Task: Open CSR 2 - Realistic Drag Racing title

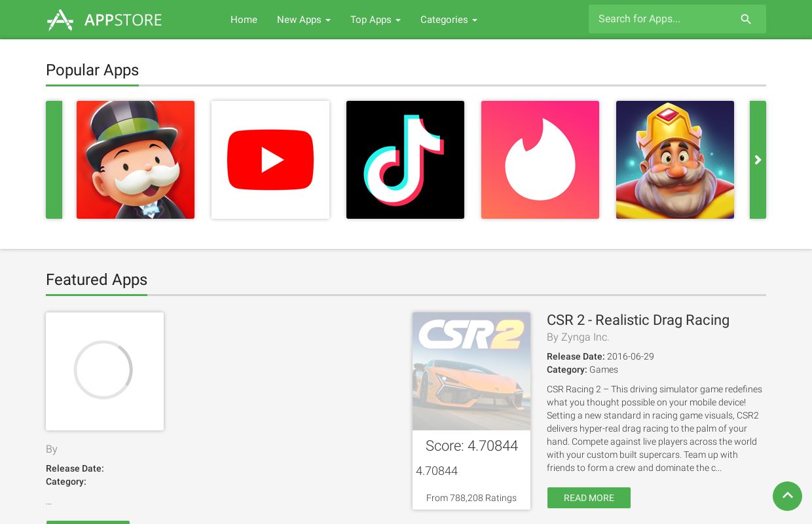Action: pyautogui.click(x=638, y=320)
